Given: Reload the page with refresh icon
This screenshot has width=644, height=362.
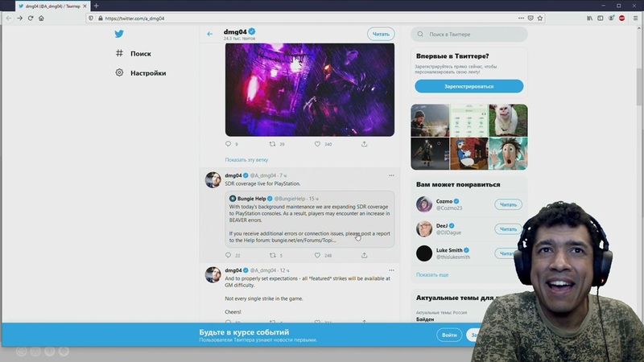Looking at the screenshot, I should click(x=31, y=18).
